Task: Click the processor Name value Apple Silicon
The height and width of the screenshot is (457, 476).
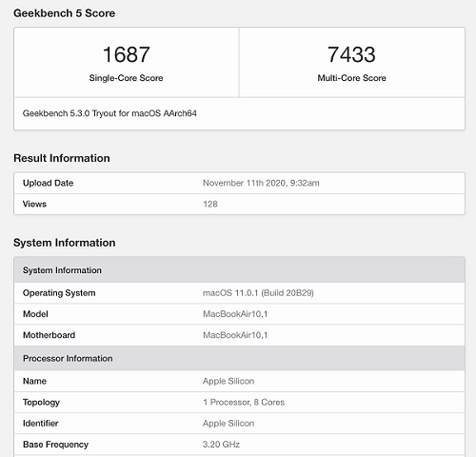Action: click(228, 381)
